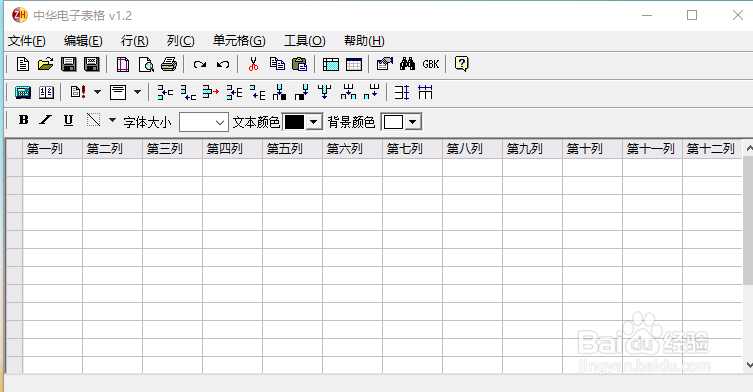Copy selection using the two-pages icon
Viewport: 753px width, 392px height.
pos(277,64)
